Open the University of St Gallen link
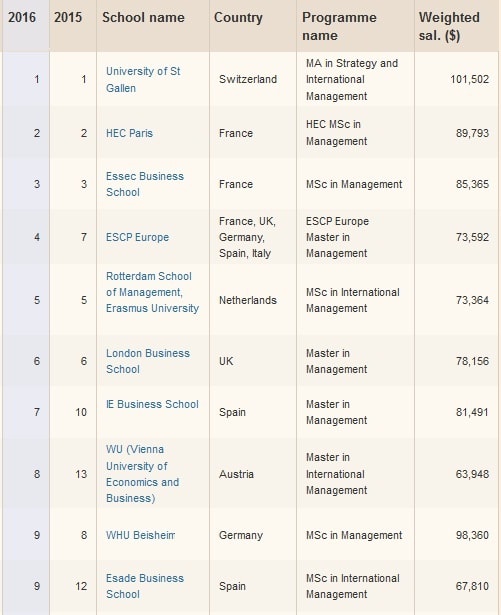This screenshot has width=501, height=615. [143, 80]
